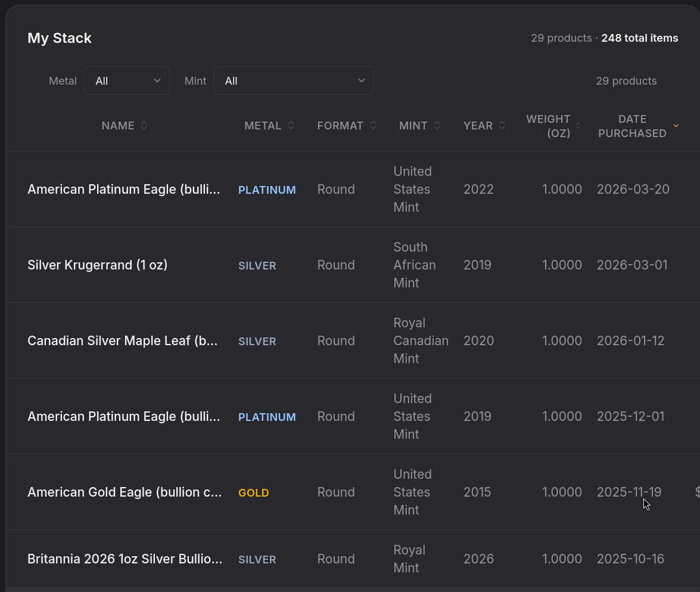The width and height of the screenshot is (700, 592).
Task: Click the Royal Mint cell in Britannia row
Action: point(409,559)
